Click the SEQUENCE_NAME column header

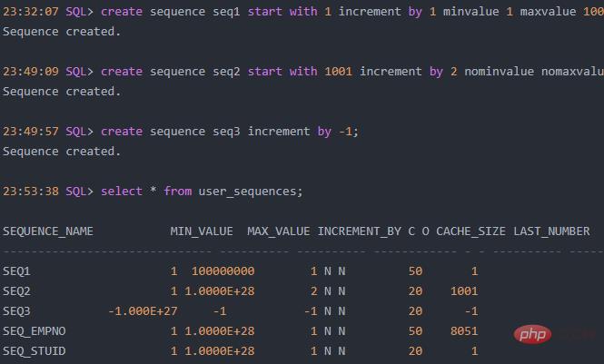[48, 231]
